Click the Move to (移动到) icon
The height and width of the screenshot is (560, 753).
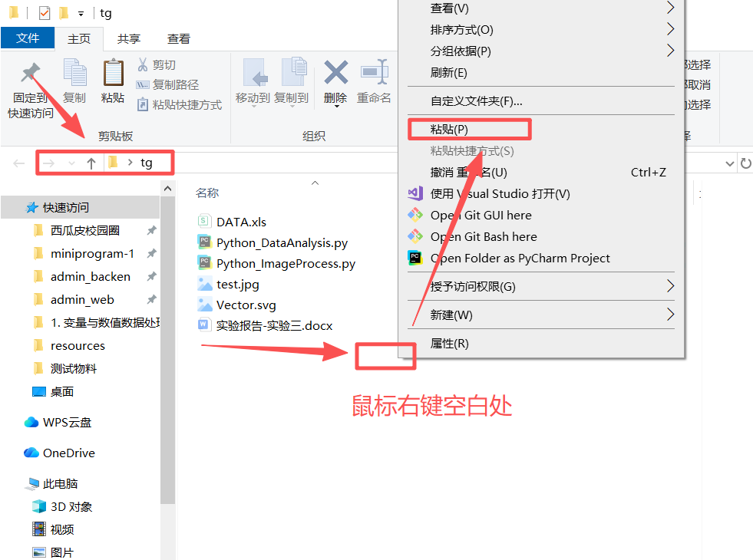(x=253, y=72)
